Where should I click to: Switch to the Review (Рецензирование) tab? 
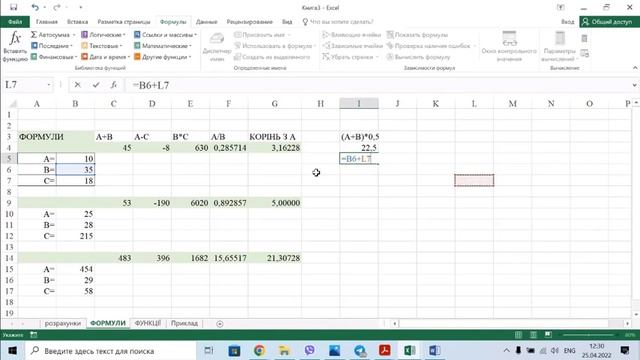pyautogui.click(x=249, y=22)
